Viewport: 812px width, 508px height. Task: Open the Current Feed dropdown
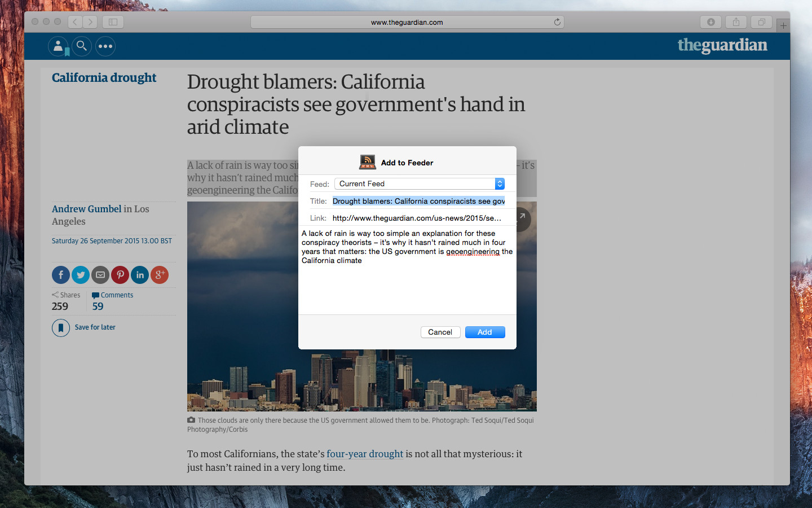pos(420,184)
